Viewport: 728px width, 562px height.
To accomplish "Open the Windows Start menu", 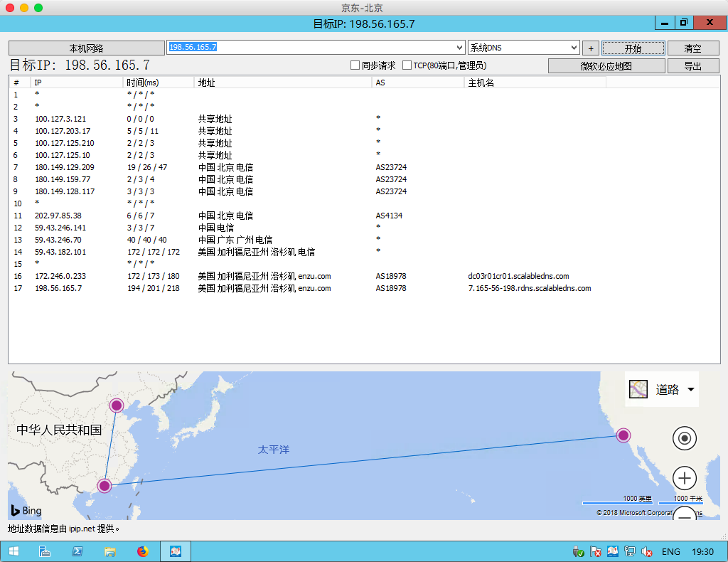I will (x=14, y=551).
